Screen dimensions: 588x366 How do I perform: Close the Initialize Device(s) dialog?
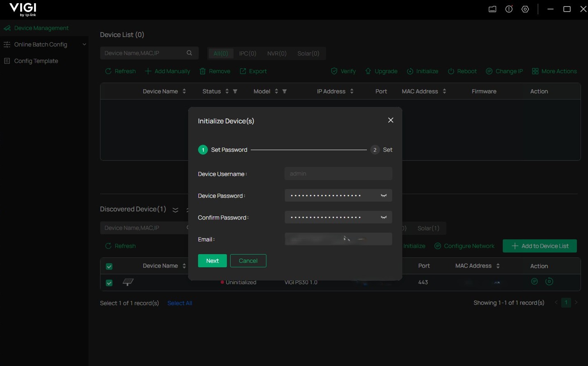pyautogui.click(x=391, y=120)
